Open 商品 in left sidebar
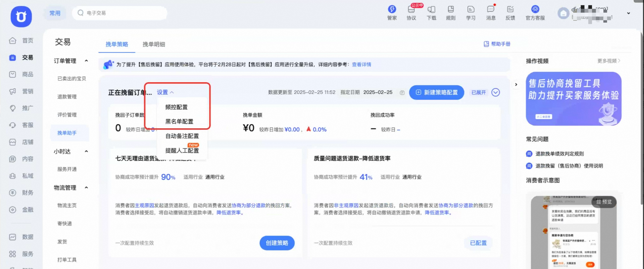 tap(21, 74)
